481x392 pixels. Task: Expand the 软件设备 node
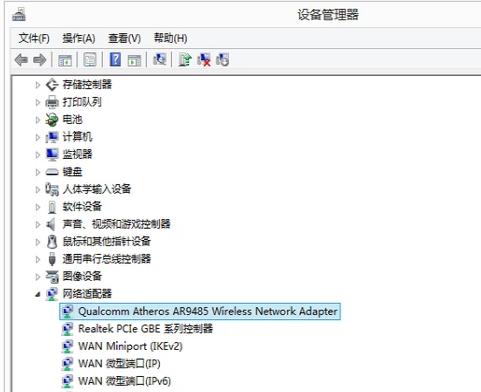[37, 207]
